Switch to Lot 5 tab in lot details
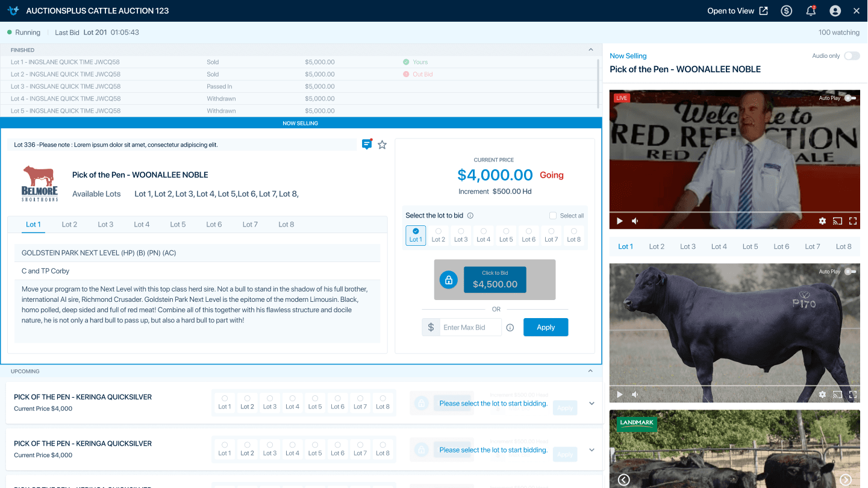Viewport: 868px width, 488px height. [x=178, y=224]
